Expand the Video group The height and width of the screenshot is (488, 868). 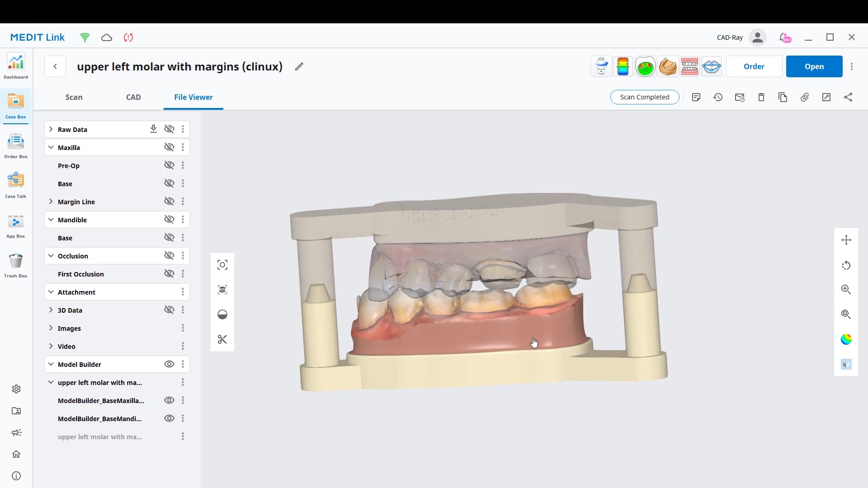[51, 346]
